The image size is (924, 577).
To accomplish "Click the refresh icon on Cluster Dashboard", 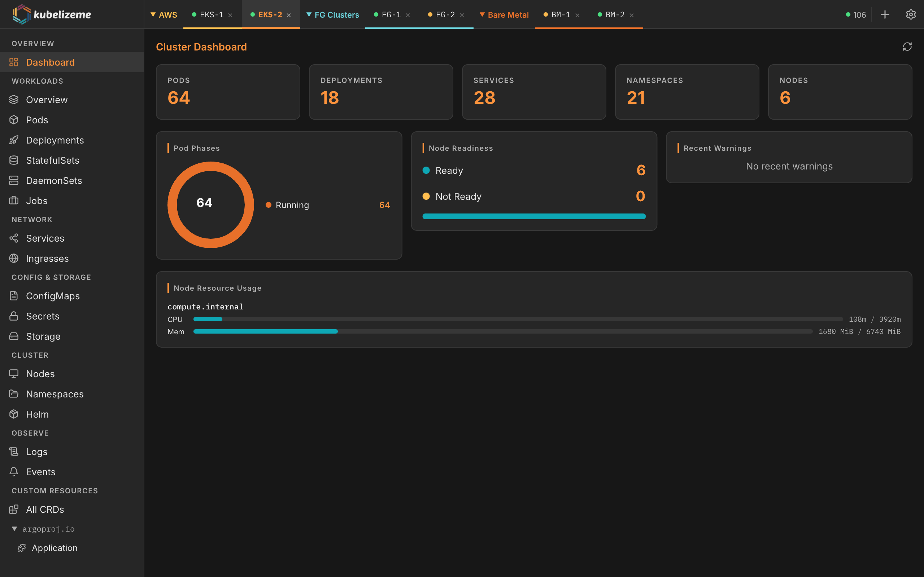I will (908, 47).
